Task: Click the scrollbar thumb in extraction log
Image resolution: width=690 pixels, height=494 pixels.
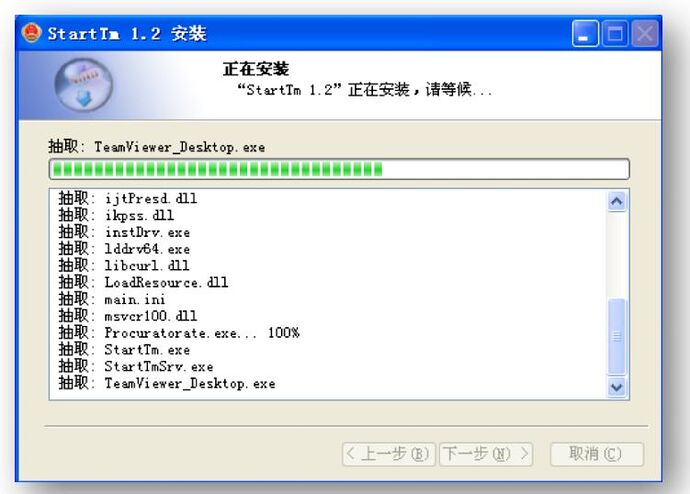Action: [x=617, y=336]
